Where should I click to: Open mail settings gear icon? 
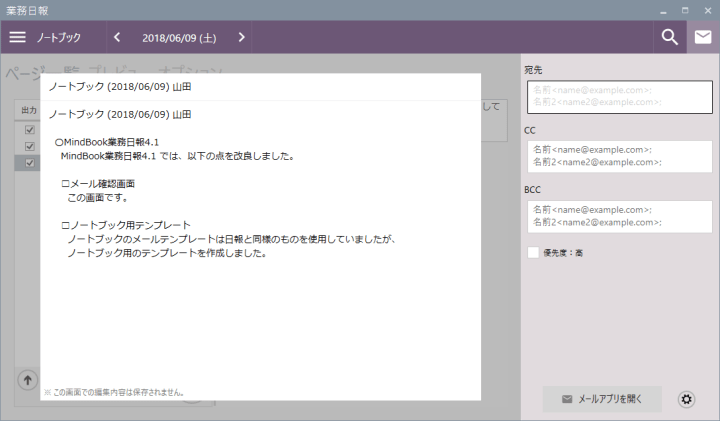686,399
